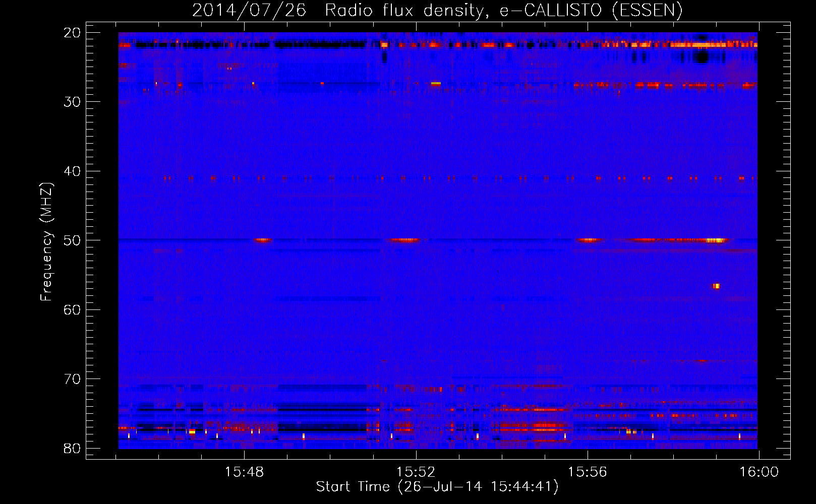Screen dimensions: 816x504
Task: Click the '15:52' time tick label
Action: click(x=416, y=472)
